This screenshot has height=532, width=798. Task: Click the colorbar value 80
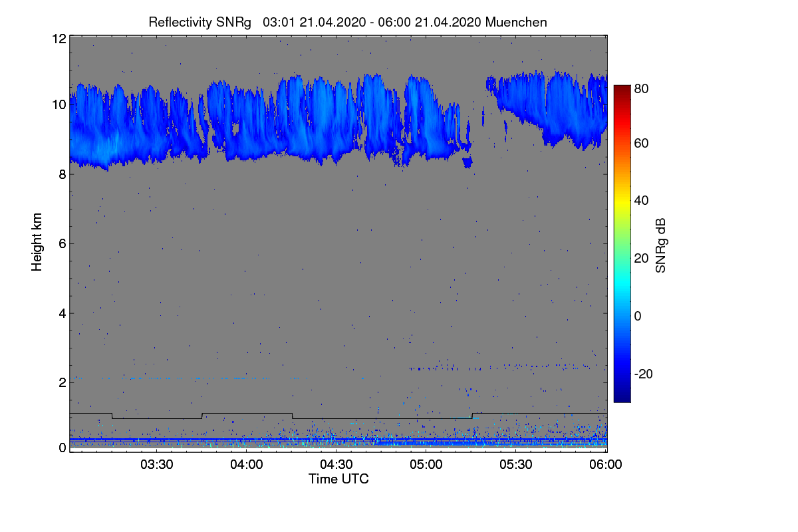click(x=642, y=87)
